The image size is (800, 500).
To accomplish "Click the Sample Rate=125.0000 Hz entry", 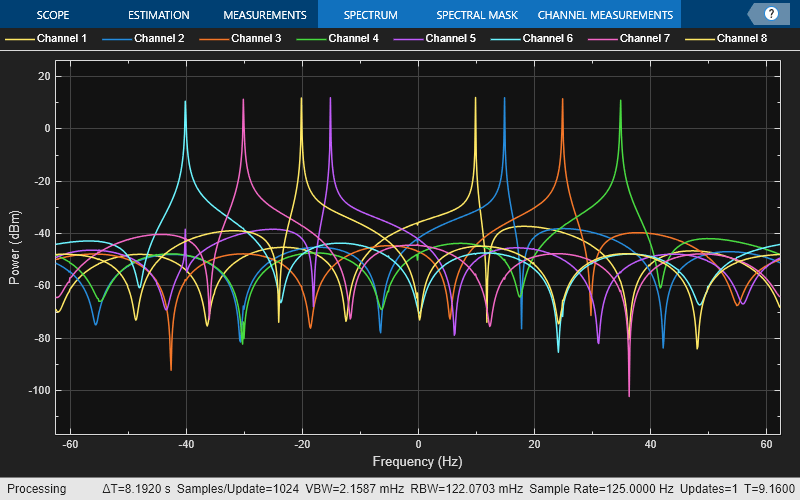I will click(601, 489).
